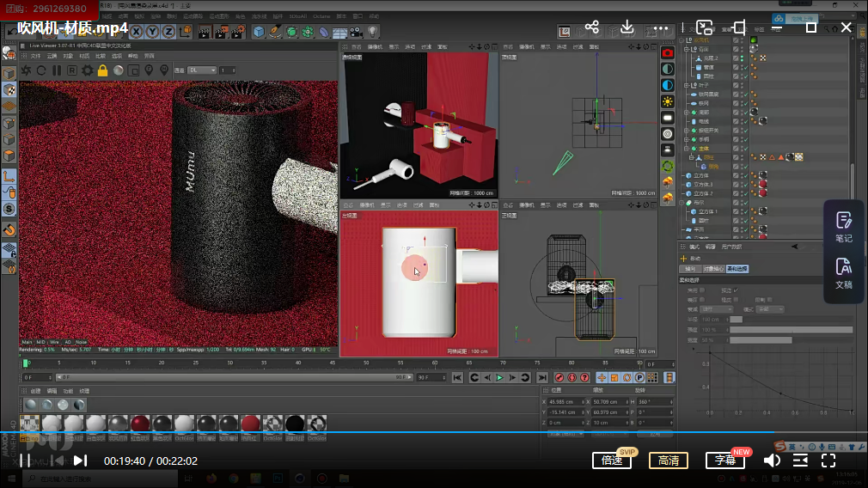Screen dimensions: 868x488
Task: Click the Octane area light icon
Action: point(668,118)
